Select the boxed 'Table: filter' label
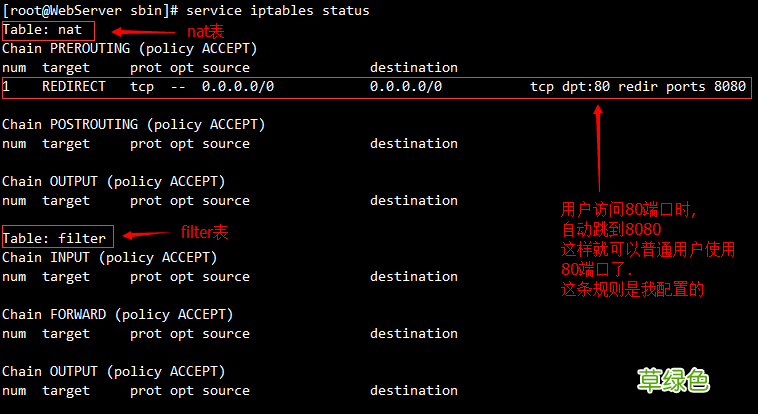Image resolution: width=758 pixels, height=414 pixels. pyautogui.click(x=56, y=238)
